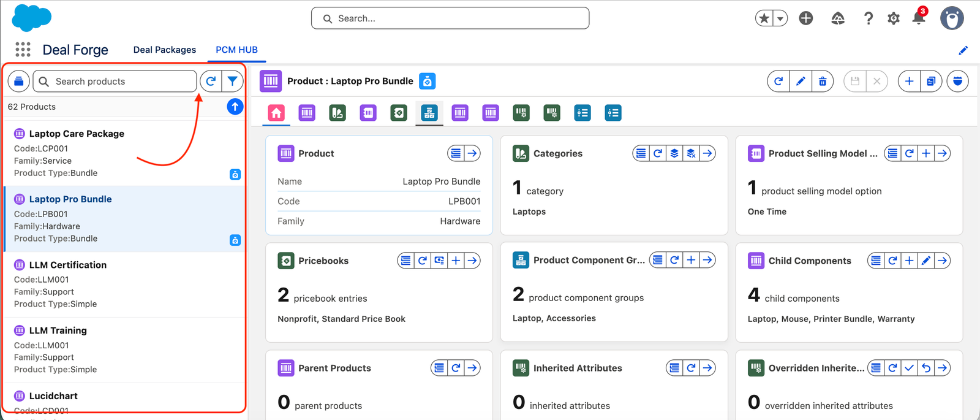Add a product component group
Screen dimensions: 980x420
pos(691,260)
